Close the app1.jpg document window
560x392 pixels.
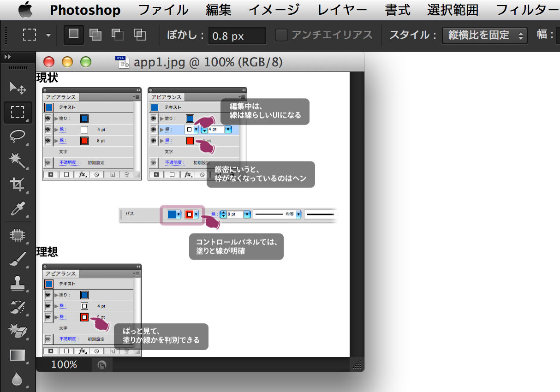point(49,62)
